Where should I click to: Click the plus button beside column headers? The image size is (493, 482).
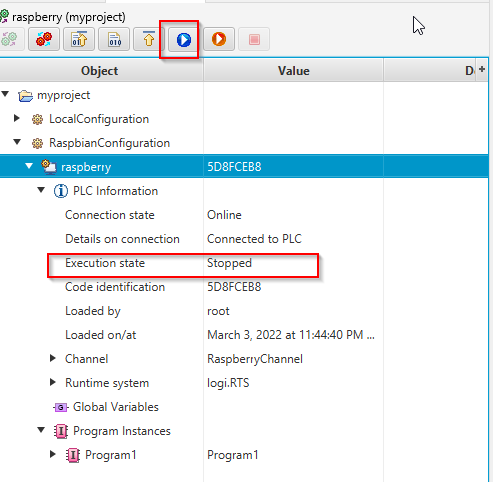coord(482,70)
